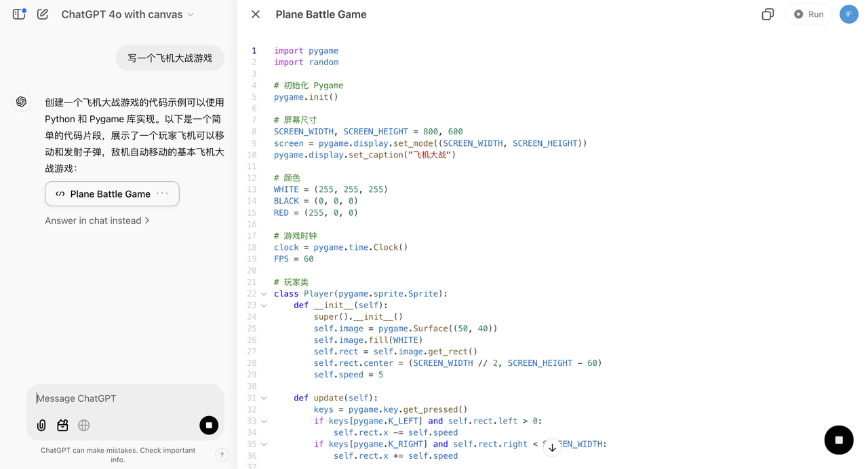868x469 pixels.
Task: Collapse the __init__ method fold arrow
Action: click(x=264, y=306)
